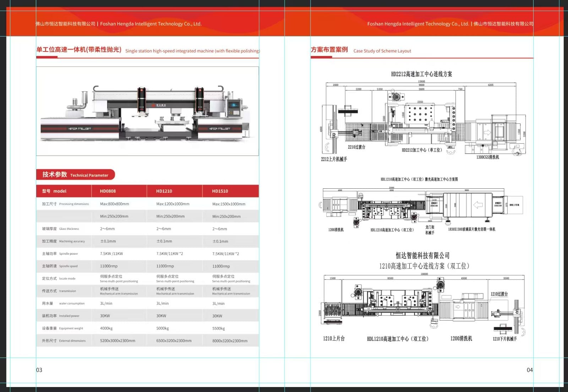Click '3L/min' in the HD0808 column

click(106, 303)
